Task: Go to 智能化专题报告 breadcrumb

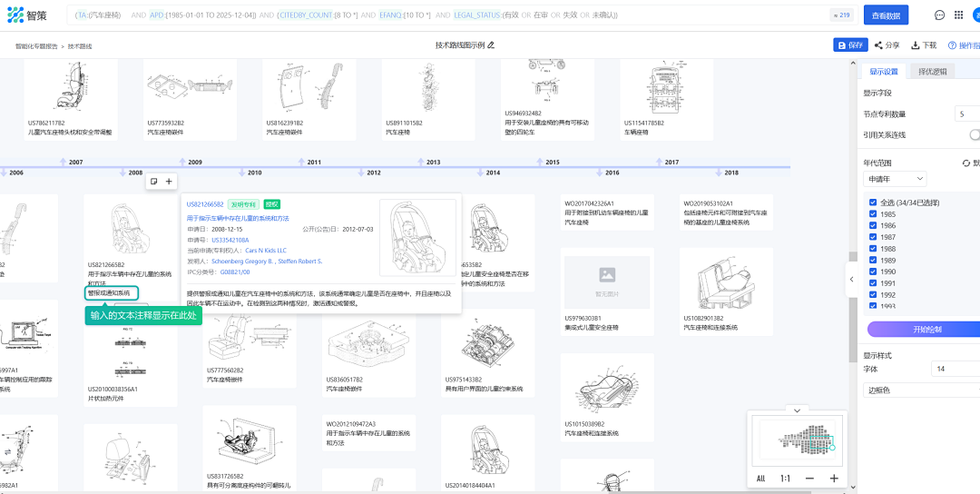Action: [36, 46]
